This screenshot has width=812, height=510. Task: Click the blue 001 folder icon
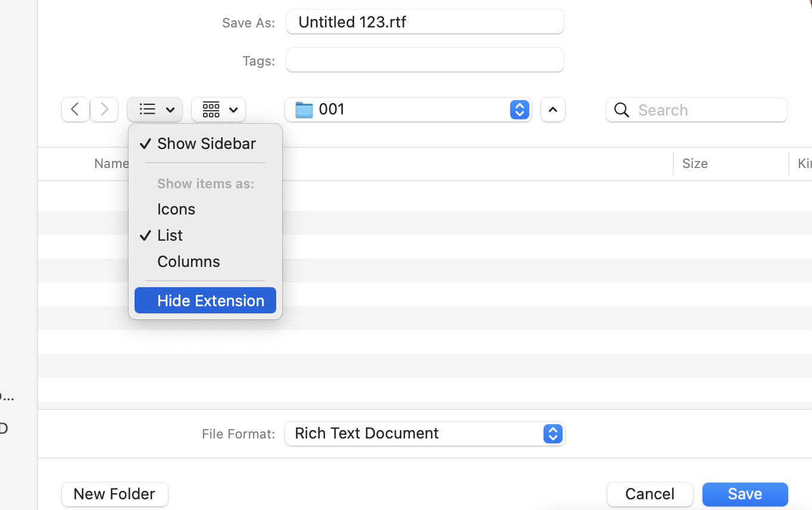[304, 110]
